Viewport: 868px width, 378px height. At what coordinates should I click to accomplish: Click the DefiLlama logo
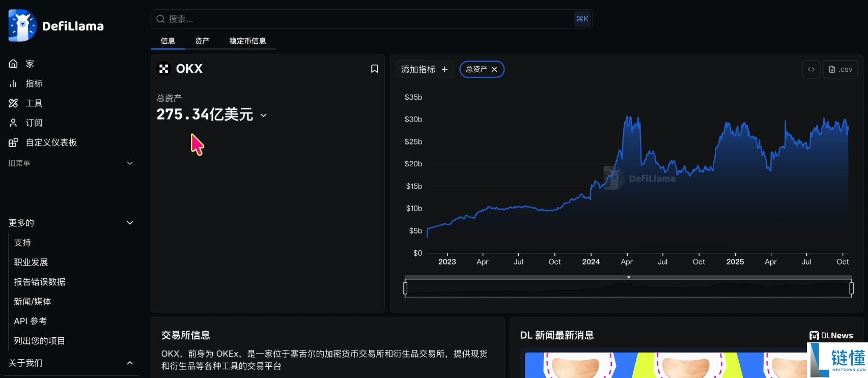pyautogui.click(x=56, y=25)
